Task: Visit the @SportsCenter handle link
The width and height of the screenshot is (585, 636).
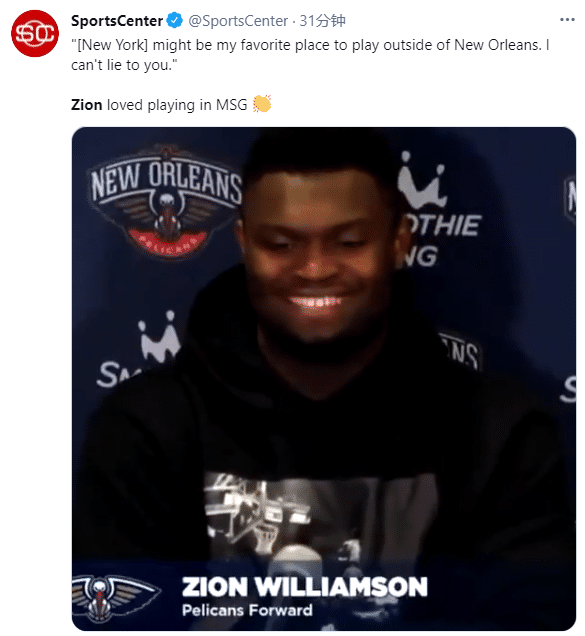Action: tap(238, 21)
